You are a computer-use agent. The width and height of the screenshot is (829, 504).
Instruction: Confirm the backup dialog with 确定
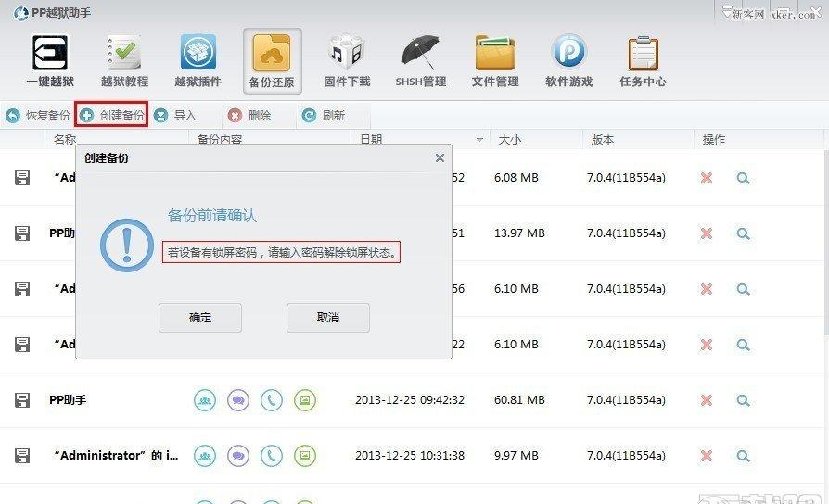click(200, 318)
